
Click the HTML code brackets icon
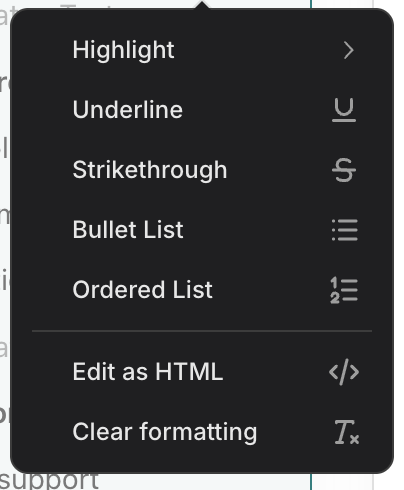[344, 372]
